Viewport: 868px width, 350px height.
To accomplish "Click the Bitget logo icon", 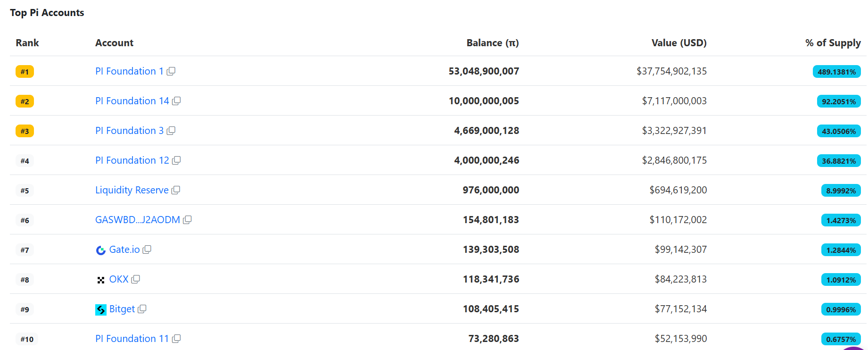I will tap(101, 309).
